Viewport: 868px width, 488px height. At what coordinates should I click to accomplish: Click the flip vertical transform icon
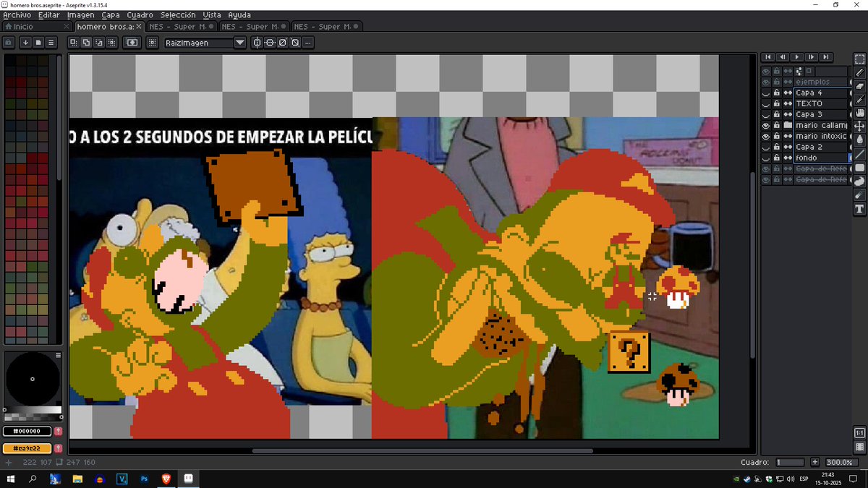[x=269, y=43]
